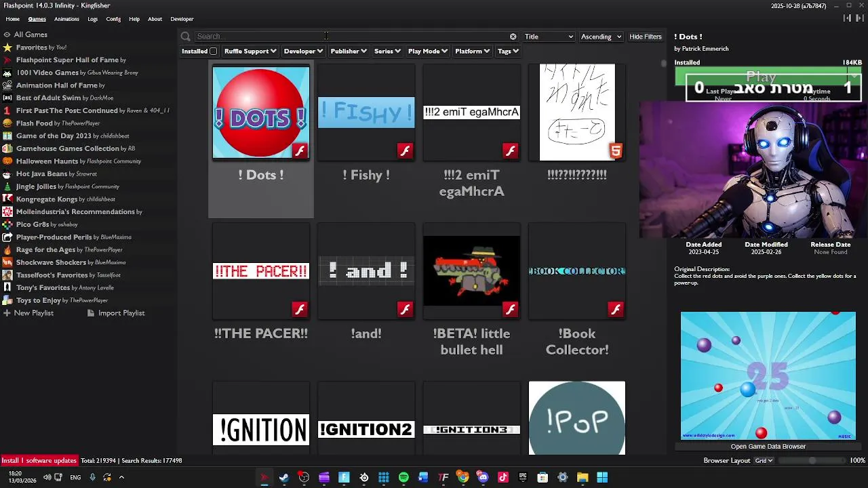
Task: Toggle the left sidebar visibility icon
Action: (848, 18)
